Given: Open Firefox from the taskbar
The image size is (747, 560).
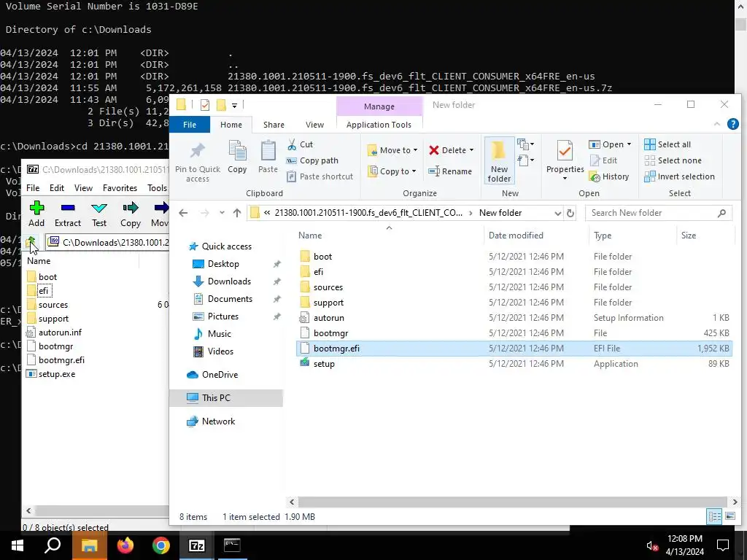Looking at the screenshot, I should tap(125, 545).
